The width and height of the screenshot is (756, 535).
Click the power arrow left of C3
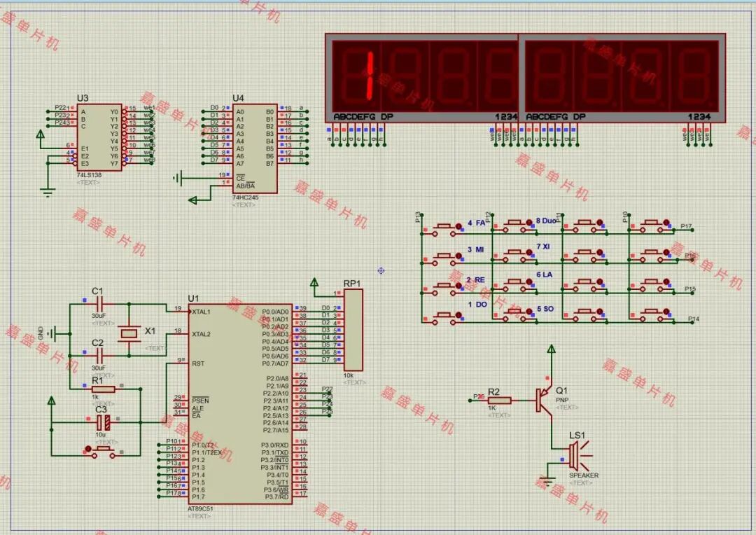pyautogui.click(x=52, y=401)
